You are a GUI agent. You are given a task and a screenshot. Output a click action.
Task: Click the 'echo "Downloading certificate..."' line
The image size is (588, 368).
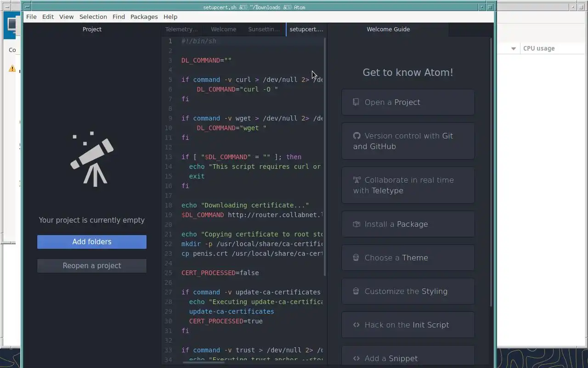[x=245, y=205]
